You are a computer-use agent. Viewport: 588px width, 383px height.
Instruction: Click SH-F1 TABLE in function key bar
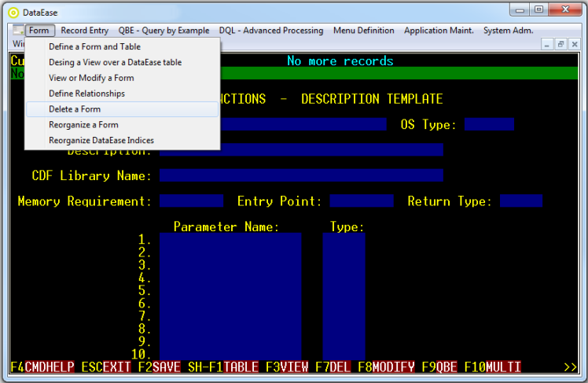point(223,366)
